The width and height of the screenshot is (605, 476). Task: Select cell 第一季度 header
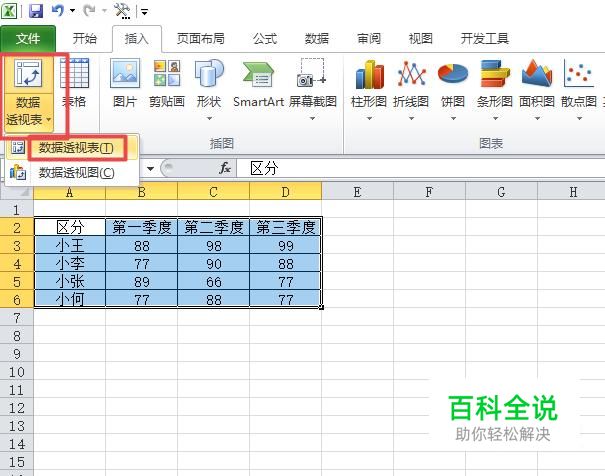(x=142, y=227)
